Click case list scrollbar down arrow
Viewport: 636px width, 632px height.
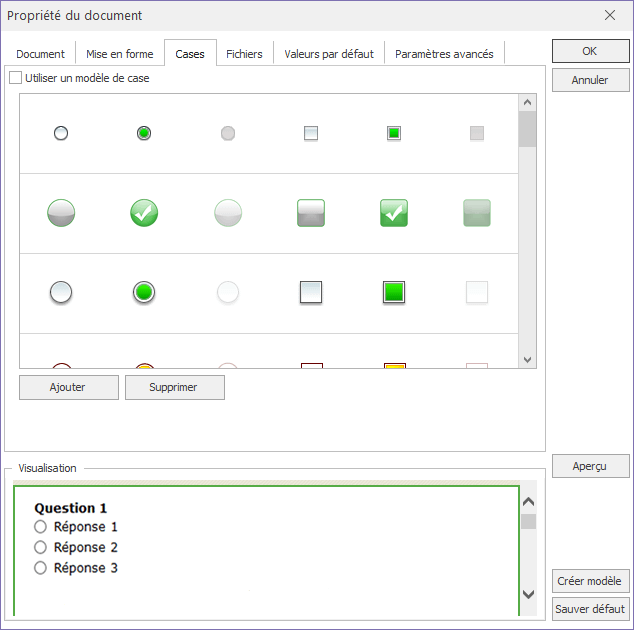click(527, 360)
